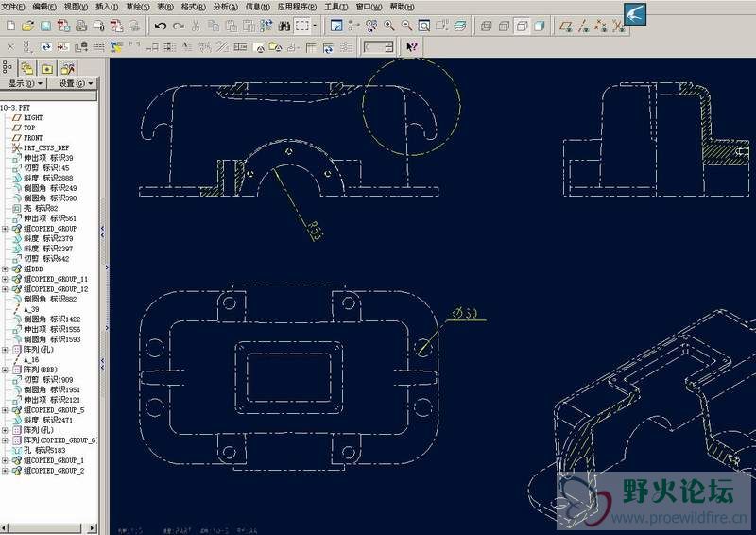Click the sheet number input field

click(x=374, y=47)
